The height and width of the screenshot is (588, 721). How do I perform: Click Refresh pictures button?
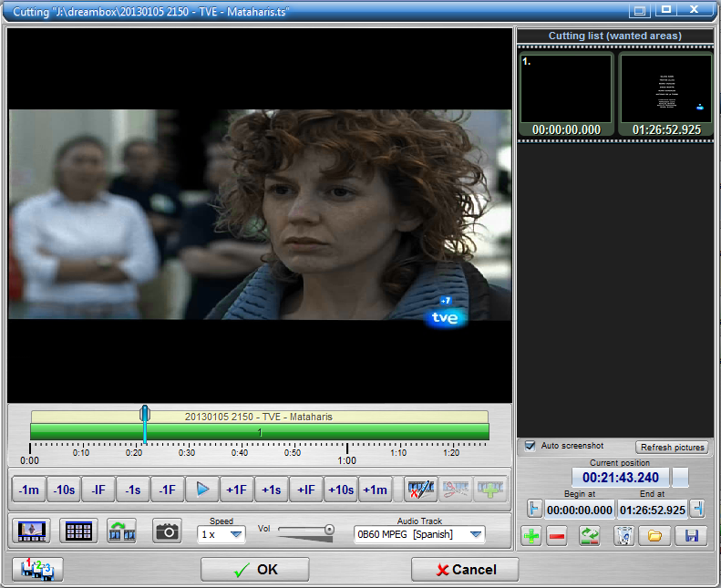point(672,448)
